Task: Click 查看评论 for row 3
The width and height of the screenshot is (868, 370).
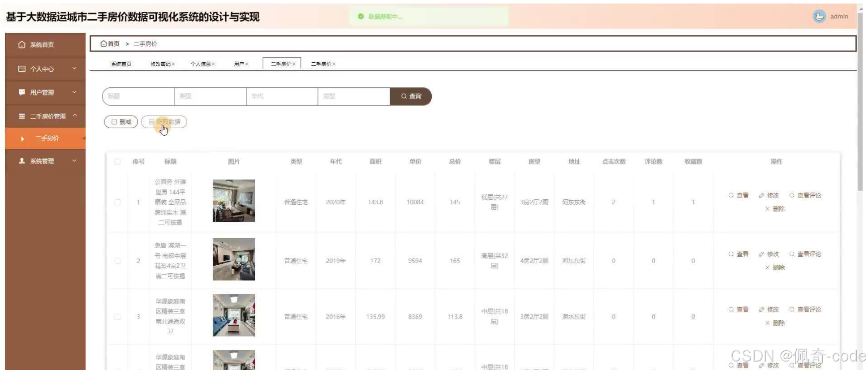Action: pyautogui.click(x=805, y=310)
